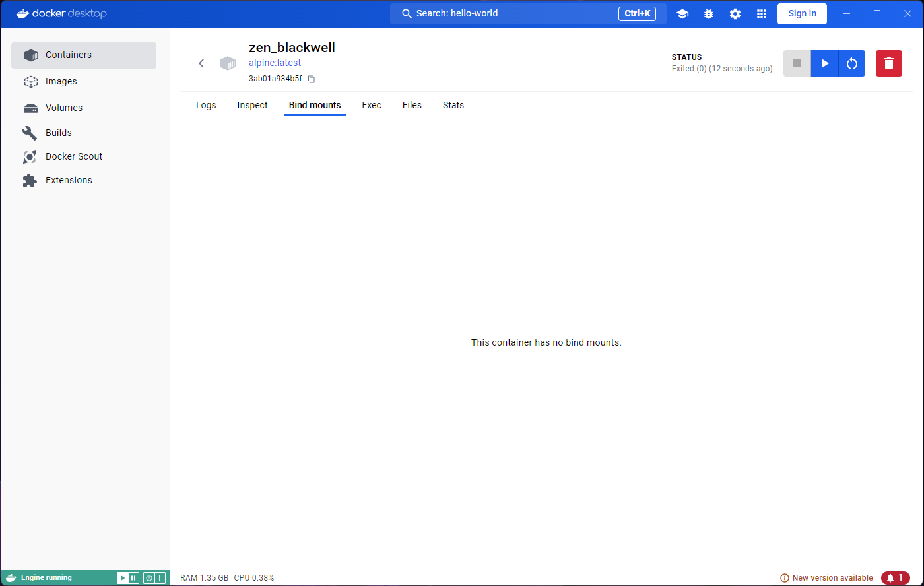The width and height of the screenshot is (924, 586).
Task: Select the Bind mounts tab
Action: [315, 105]
